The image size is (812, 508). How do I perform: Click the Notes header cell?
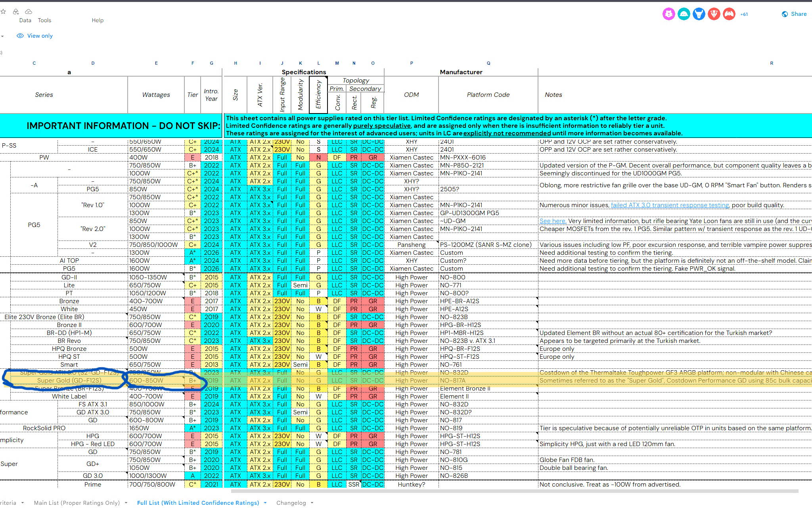(553, 95)
